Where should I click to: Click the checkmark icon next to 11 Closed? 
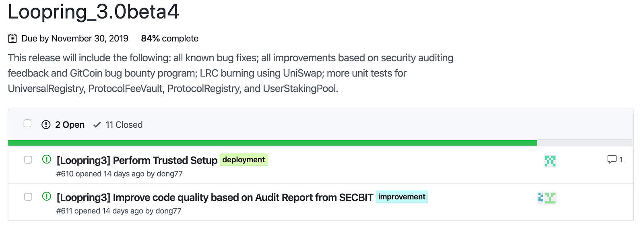point(97,125)
